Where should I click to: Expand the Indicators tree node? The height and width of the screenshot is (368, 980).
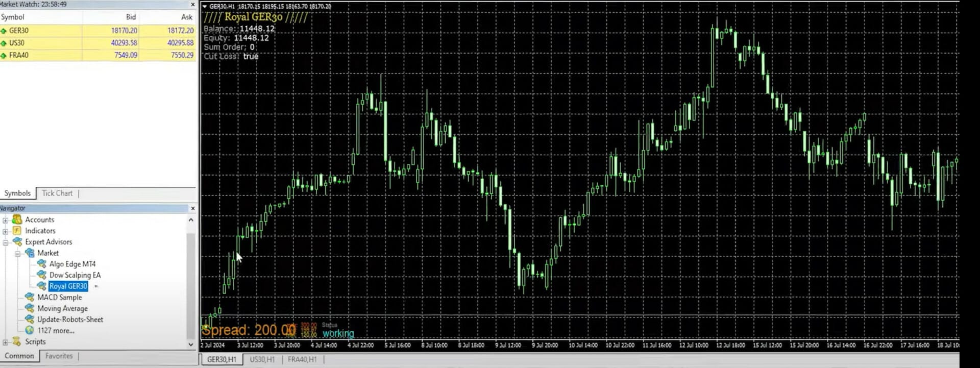[x=6, y=231]
